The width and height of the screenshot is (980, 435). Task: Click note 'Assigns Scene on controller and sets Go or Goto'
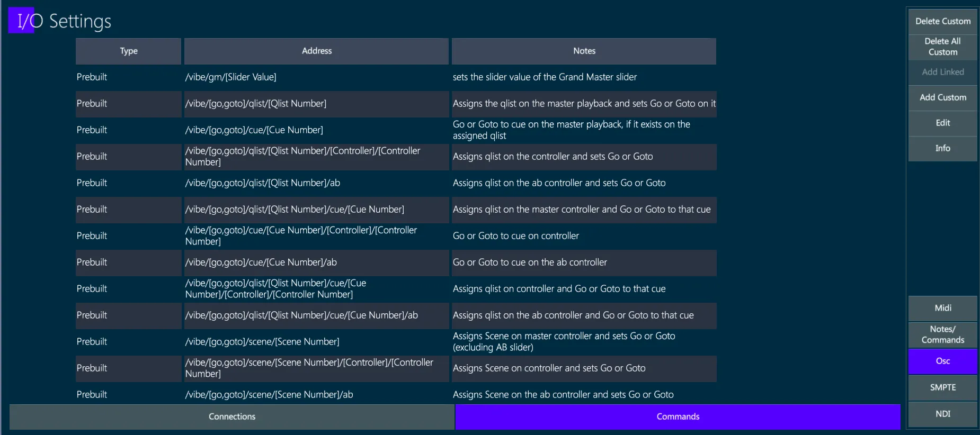tap(549, 368)
